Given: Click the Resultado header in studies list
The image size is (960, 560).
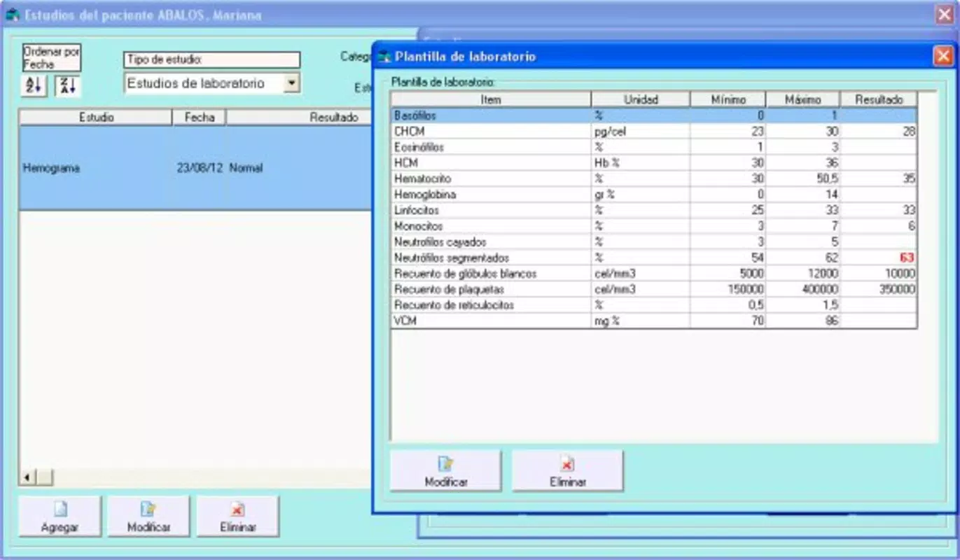Looking at the screenshot, I should tap(300, 118).
